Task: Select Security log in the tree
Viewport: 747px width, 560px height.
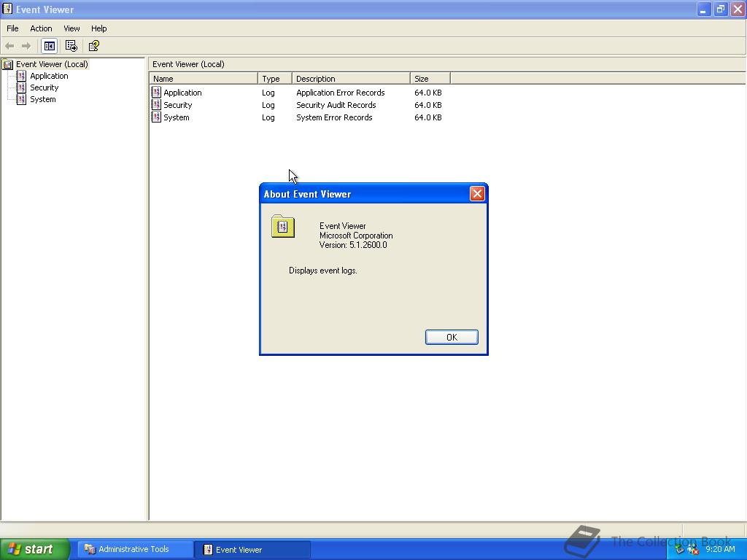Action: (x=44, y=87)
